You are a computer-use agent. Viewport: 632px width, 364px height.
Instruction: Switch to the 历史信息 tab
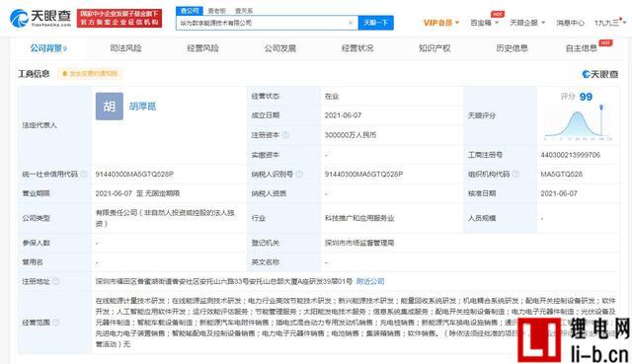[x=512, y=48]
